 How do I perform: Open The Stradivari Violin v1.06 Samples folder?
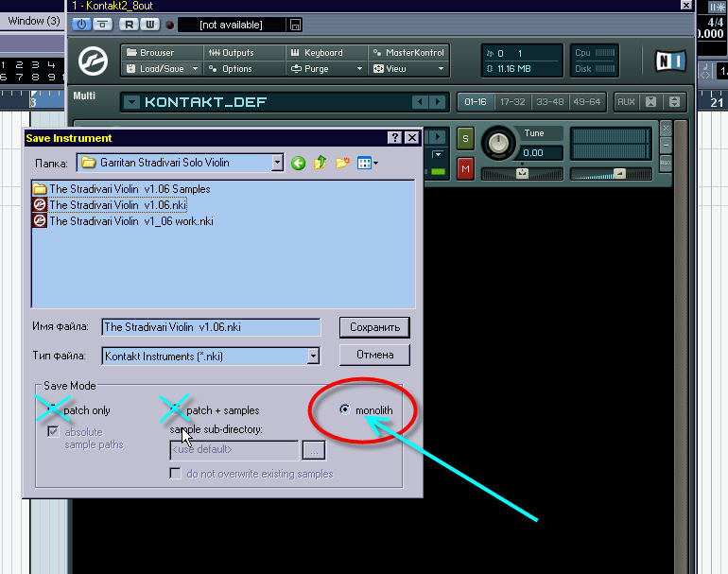click(122, 189)
